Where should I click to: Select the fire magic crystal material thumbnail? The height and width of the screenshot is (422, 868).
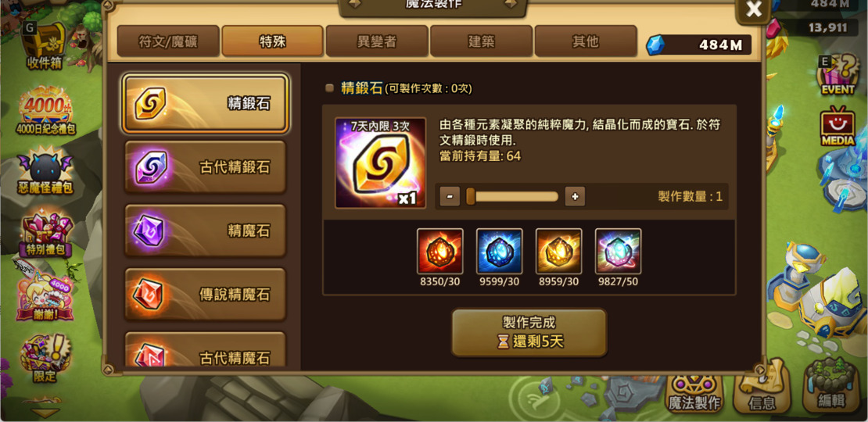click(439, 251)
